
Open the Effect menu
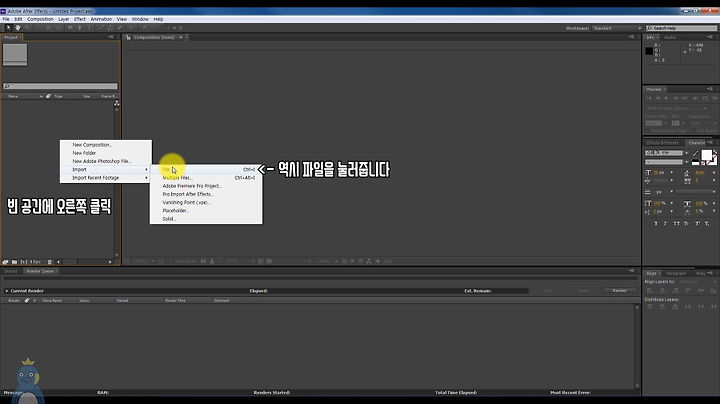pyautogui.click(x=80, y=19)
